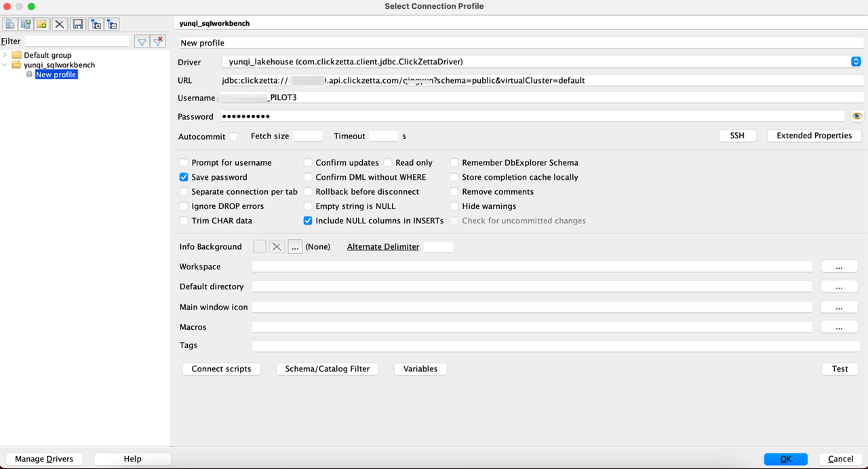868x469 pixels.
Task: Select New profile in the tree
Action: coord(56,75)
